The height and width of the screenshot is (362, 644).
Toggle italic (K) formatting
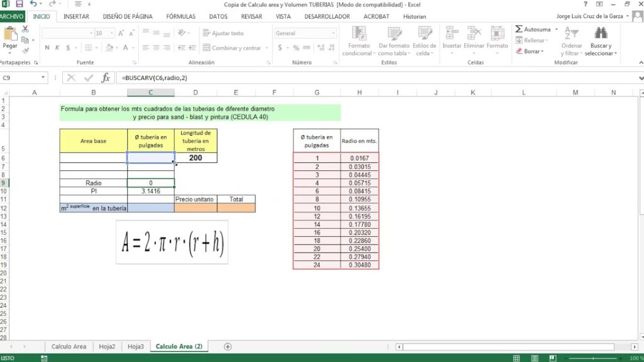56,48
